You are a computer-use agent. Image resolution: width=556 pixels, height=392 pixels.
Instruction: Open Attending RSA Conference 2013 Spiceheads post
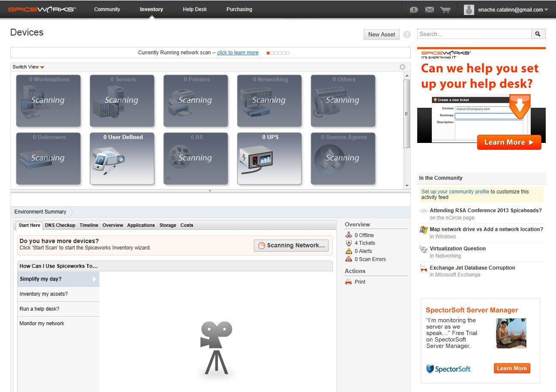[x=486, y=211]
